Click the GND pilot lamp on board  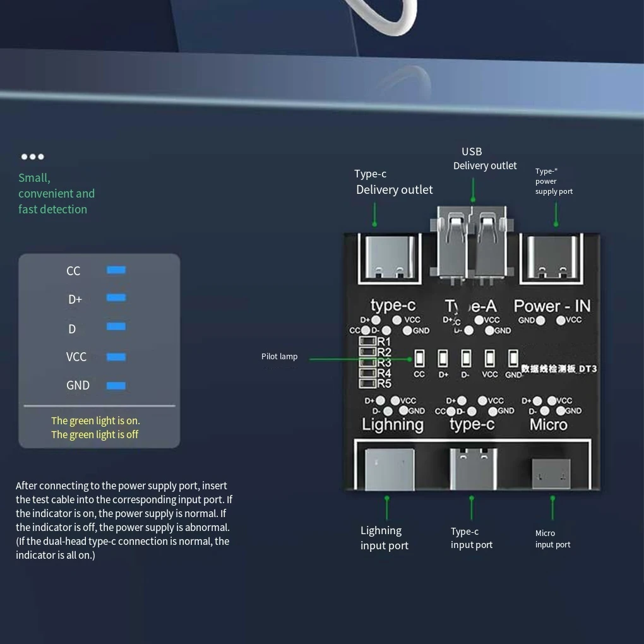(513, 358)
